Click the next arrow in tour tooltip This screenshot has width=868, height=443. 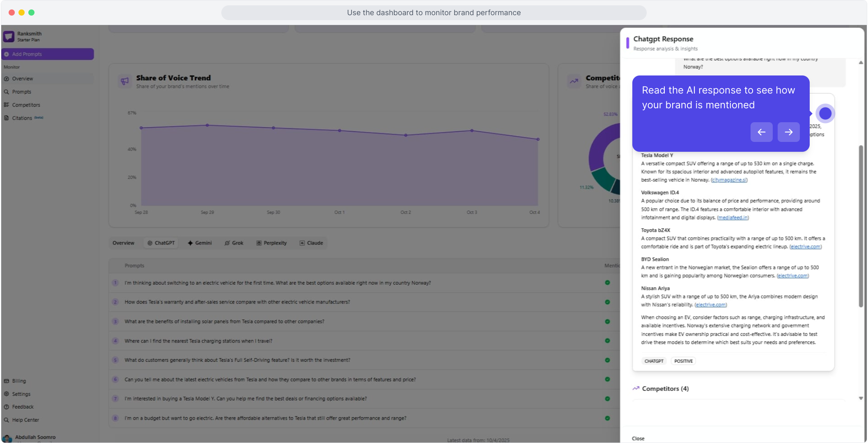[788, 132]
